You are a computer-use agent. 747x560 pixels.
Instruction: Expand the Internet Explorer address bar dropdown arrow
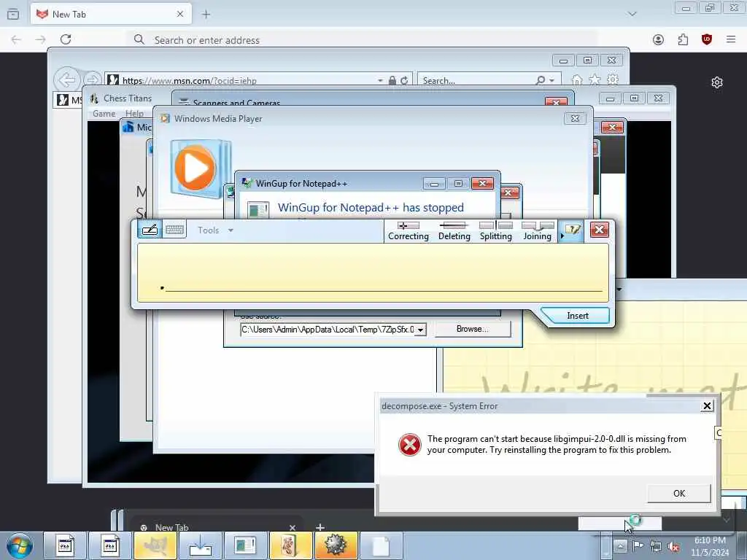(380, 81)
